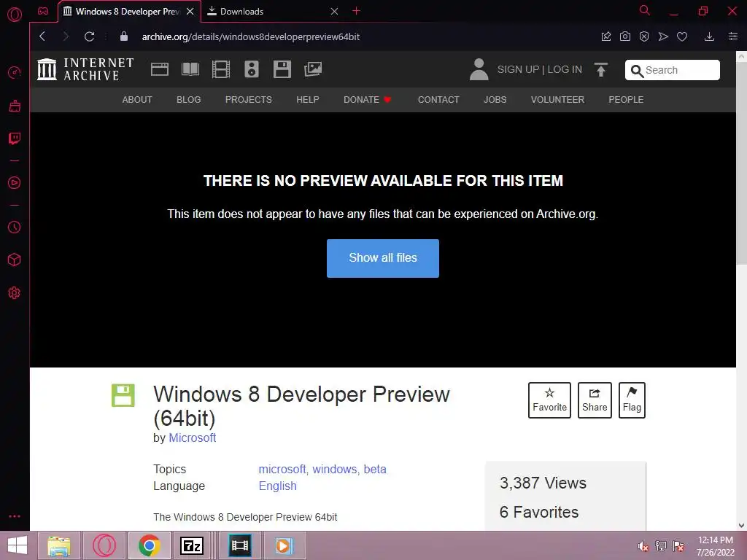Open the Audio speaker icon
Image resolution: width=747 pixels, height=560 pixels.
click(x=252, y=69)
